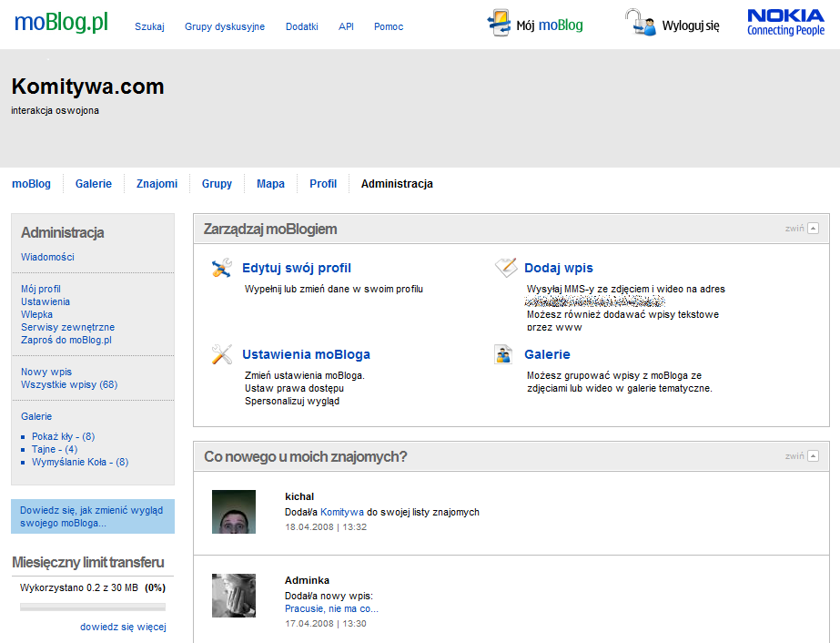The width and height of the screenshot is (840, 643).
Task: Click the dowiedz się więcej link
Action: [123, 627]
